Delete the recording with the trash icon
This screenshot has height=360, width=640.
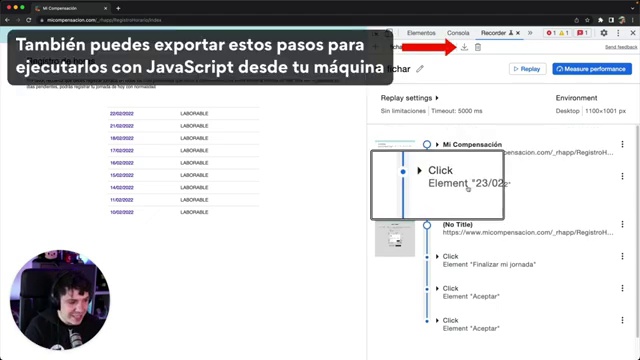pos(478,47)
